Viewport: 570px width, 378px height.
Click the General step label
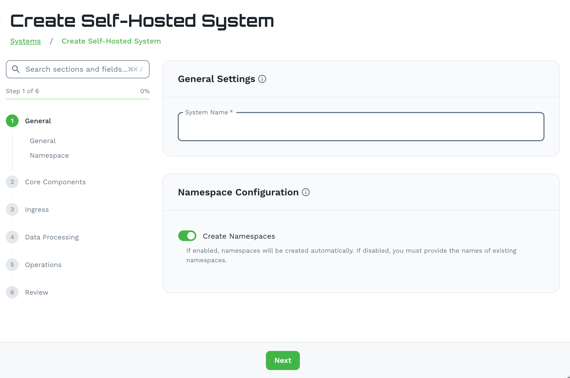(38, 121)
